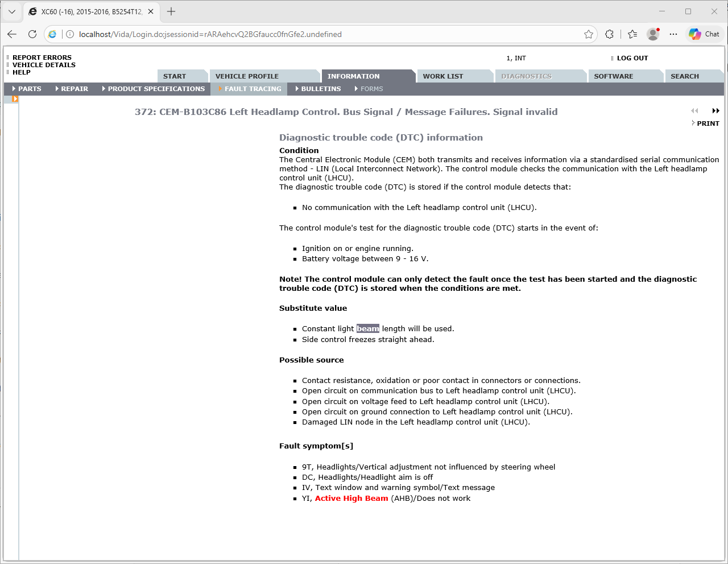
Task: Open browser extensions menu
Action: pos(610,34)
